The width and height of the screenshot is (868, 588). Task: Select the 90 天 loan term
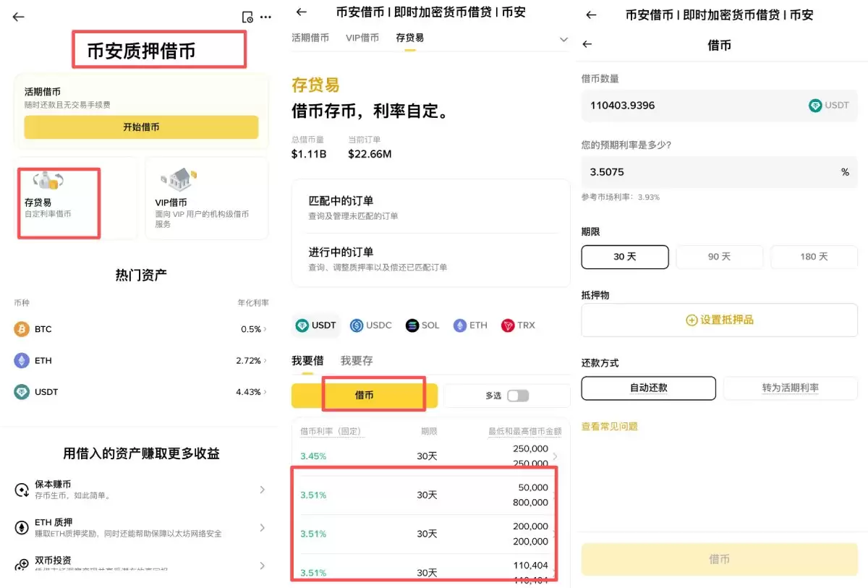click(719, 257)
